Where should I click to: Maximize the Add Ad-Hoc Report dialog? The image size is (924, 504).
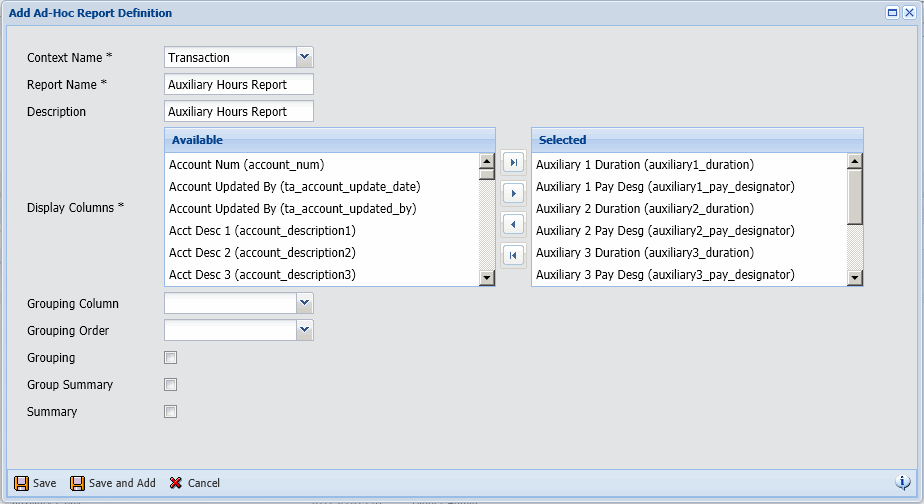pyautogui.click(x=892, y=13)
